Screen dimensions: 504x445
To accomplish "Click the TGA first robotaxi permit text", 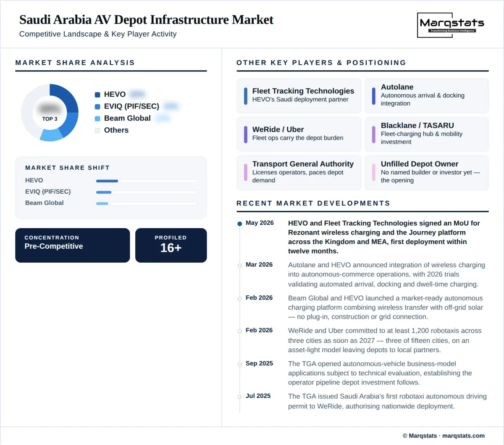I will pyautogui.click(x=387, y=401).
